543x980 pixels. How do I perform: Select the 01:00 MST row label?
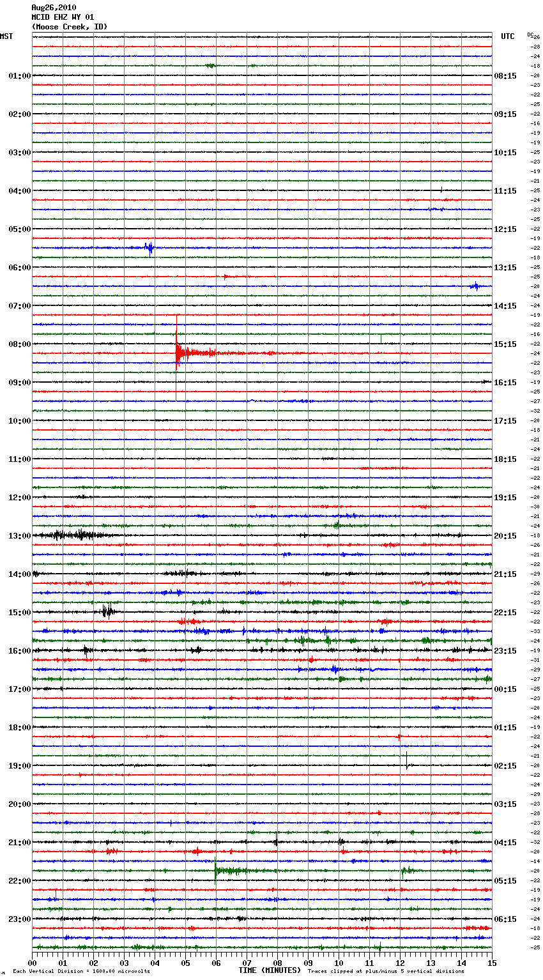coord(20,76)
